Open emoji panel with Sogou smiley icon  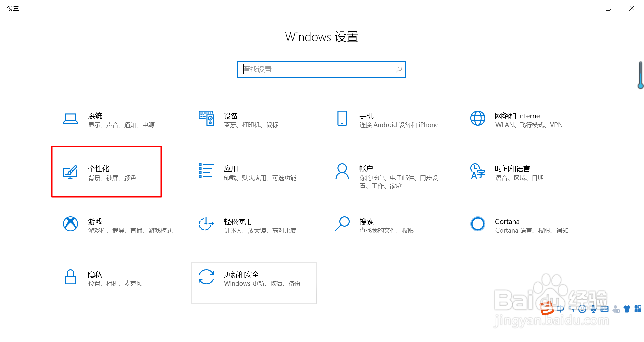coord(583,309)
